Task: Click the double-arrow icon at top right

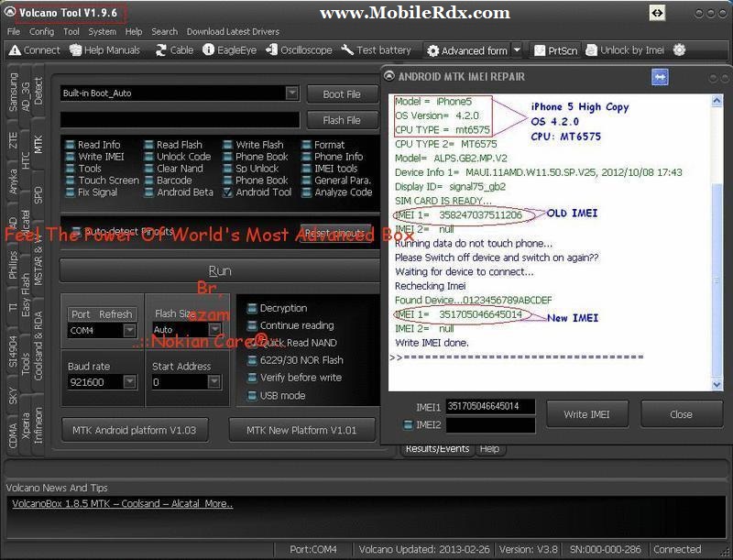Action: 657,13
